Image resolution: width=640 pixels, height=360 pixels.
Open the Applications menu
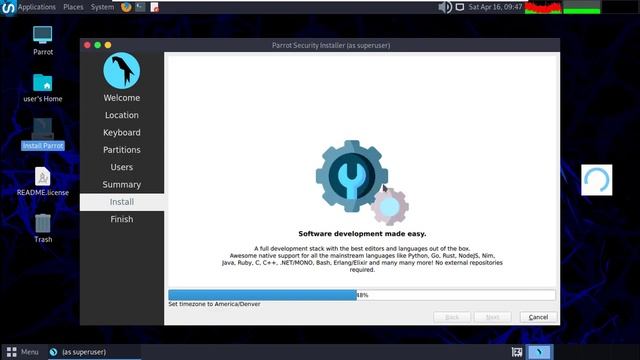37,7
